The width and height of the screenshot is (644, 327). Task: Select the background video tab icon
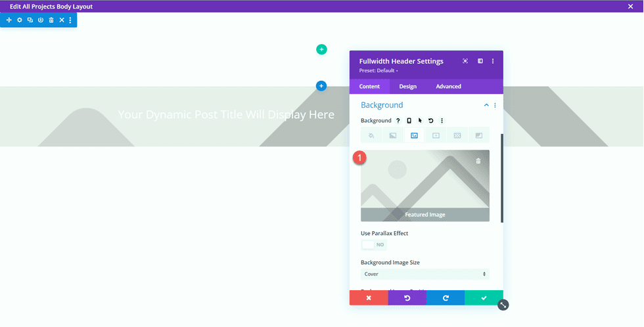click(436, 135)
